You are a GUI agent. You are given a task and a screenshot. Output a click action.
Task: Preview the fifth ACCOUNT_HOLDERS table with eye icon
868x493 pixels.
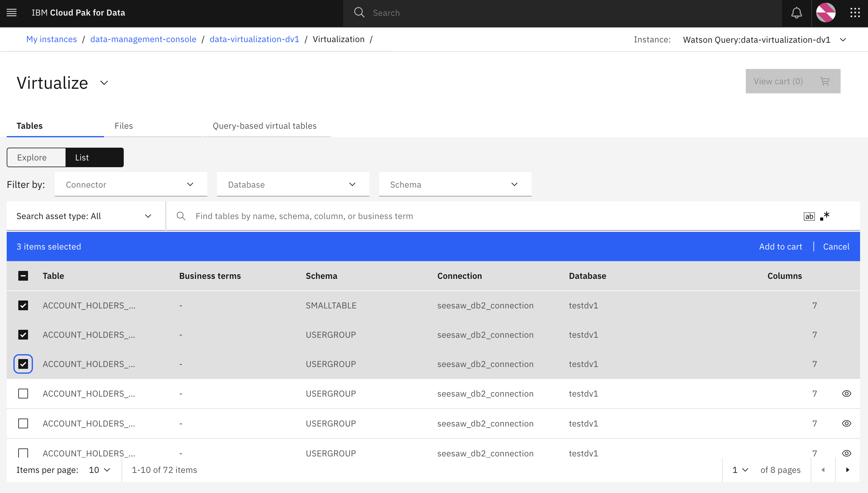coord(846,423)
